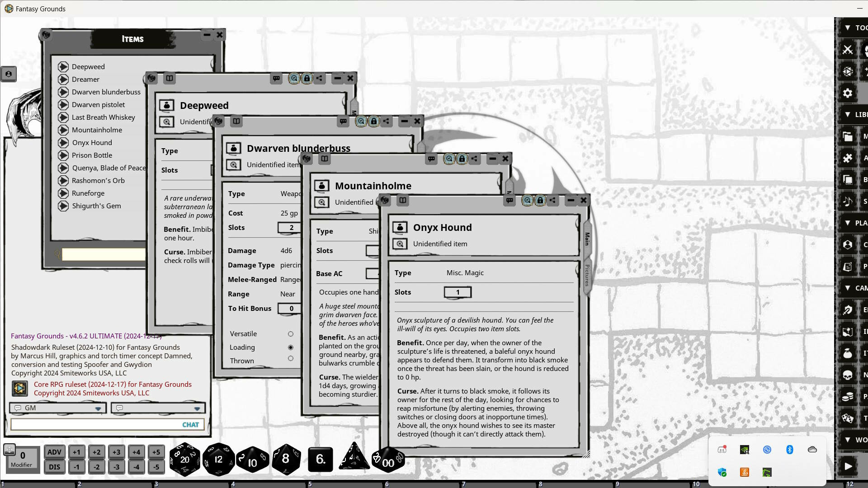Image resolution: width=868 pixels, height=488 pixels.
Task: Toggle the lock on the Onyx Hound window
Action: 540,200
